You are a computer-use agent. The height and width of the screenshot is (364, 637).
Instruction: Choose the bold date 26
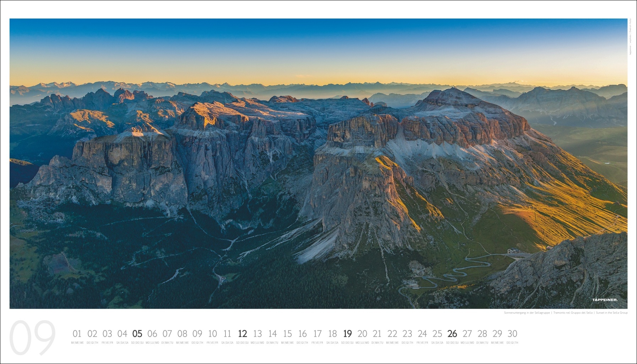click(x=452, y=334)
